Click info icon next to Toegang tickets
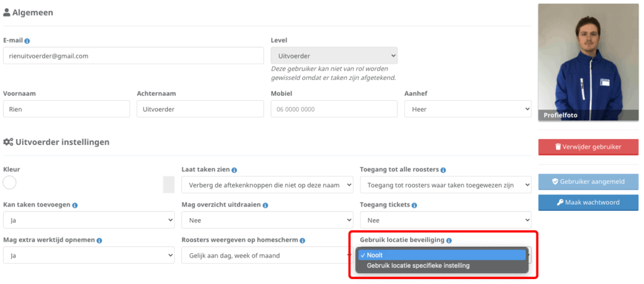 pyautogui.click(x=415, y=205)
